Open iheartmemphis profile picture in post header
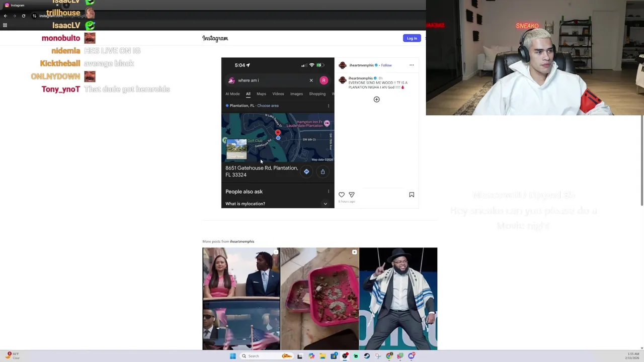 click(343, 65)
